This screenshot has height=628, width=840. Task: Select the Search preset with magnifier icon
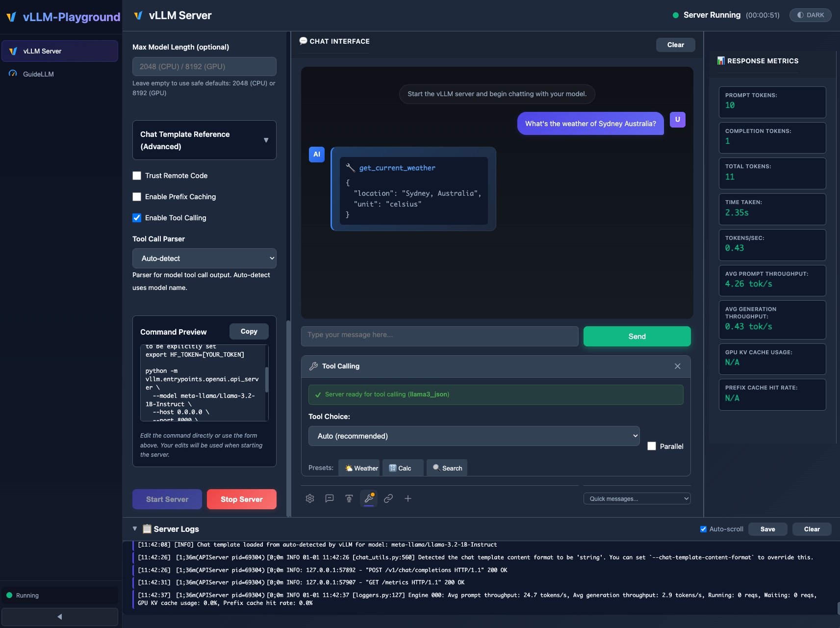click(446, 468)
